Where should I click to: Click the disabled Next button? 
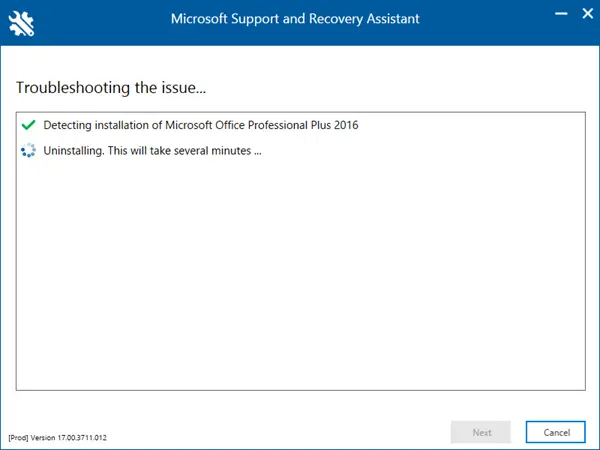pos(481,432)
